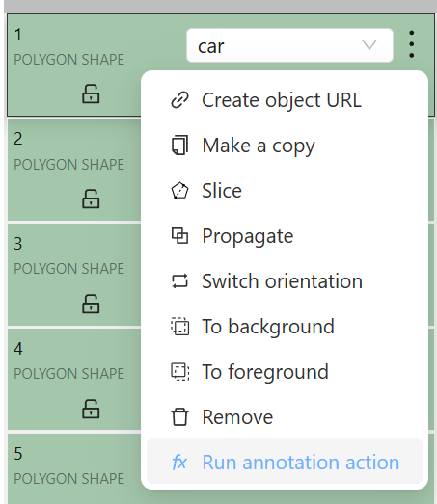Image resolution: width=437 pixels, height=504 pixels.
Task: Select the Propagate menu entry
Action: (285, 236)
